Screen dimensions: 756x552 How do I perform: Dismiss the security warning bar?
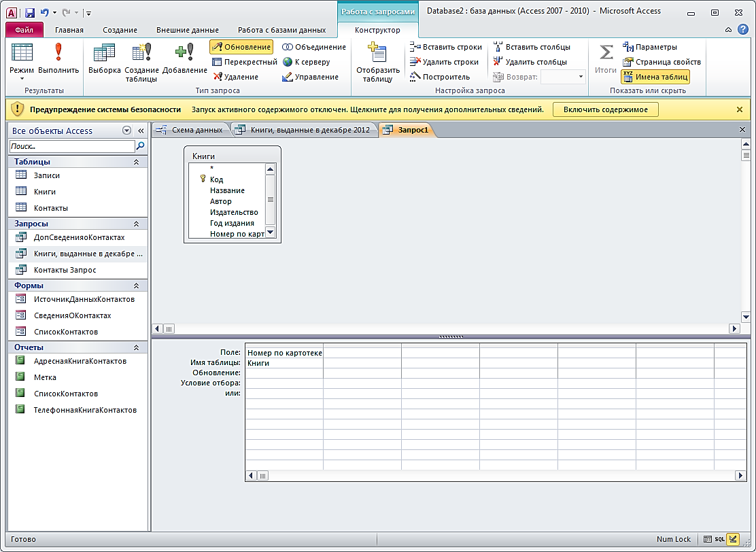tap(740, 109)
